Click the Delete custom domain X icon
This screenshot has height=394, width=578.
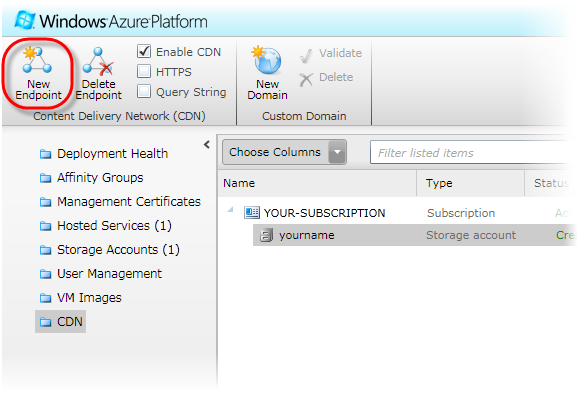pos(306,79)
